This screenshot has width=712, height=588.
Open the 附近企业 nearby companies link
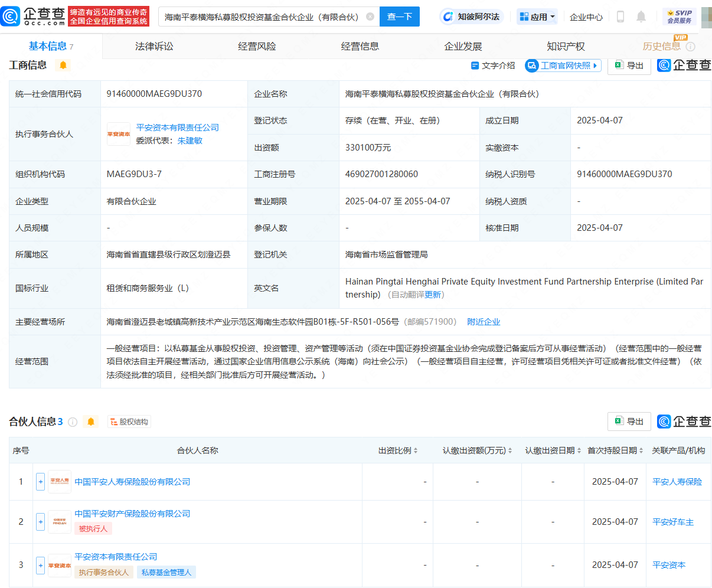[x=484, y=321]
